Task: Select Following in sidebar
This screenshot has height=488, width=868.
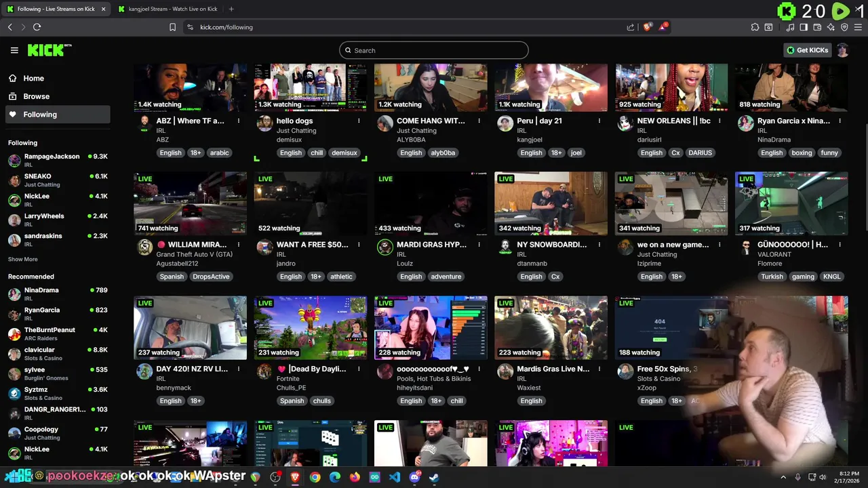Action: tap(57, 115)
